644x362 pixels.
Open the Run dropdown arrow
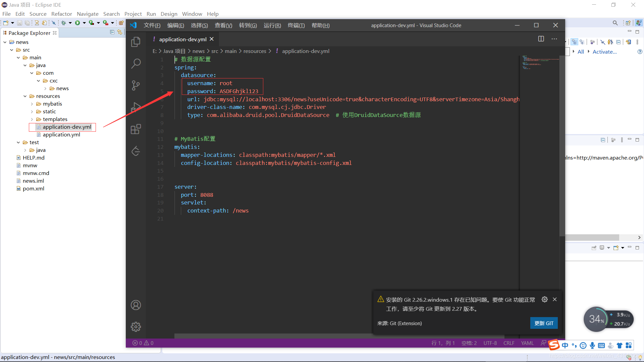84,23
